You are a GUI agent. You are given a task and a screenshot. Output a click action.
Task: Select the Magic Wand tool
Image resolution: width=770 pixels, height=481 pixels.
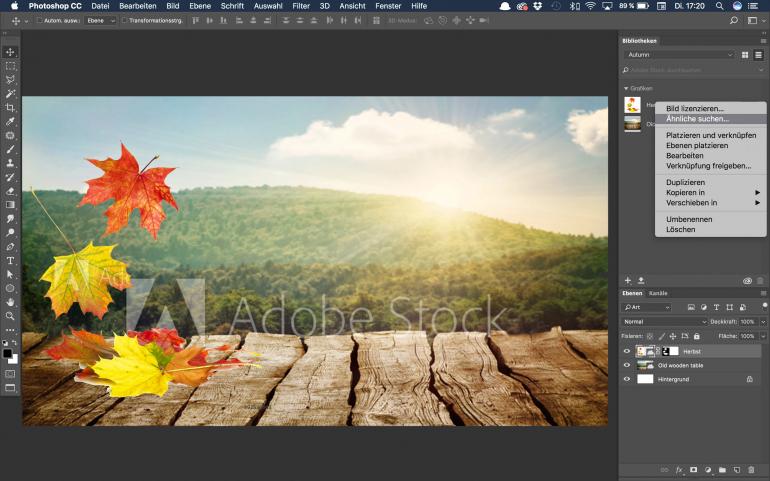pyautogui.click(x=10, y=93)
